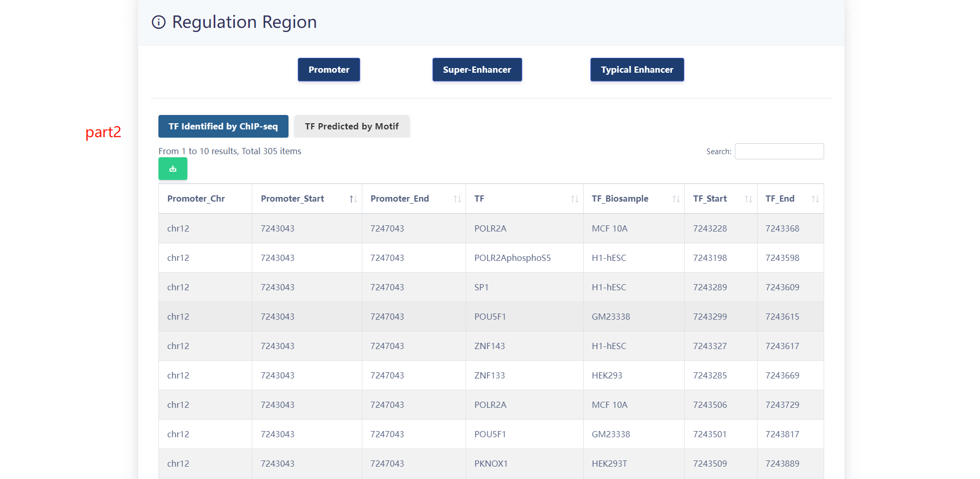This screenshot has height=479, width=980.
Task: Click the green download button
Action: tap(173, 169)
